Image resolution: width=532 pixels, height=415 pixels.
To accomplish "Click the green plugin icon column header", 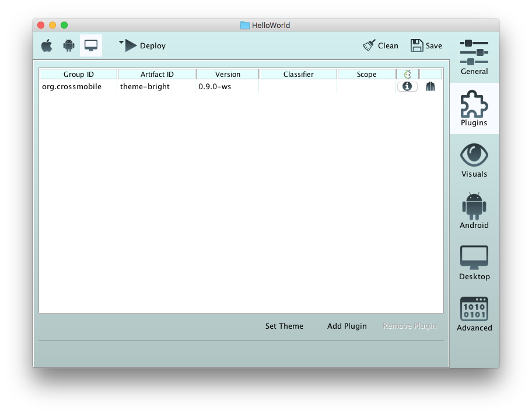I will pos(408,74).
